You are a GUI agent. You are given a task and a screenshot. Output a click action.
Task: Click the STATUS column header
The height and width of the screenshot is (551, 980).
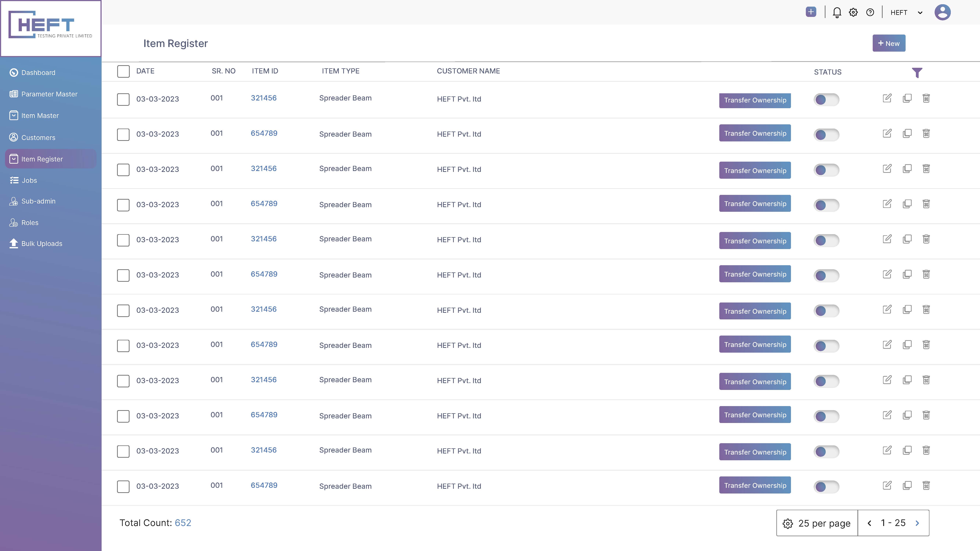828,72
